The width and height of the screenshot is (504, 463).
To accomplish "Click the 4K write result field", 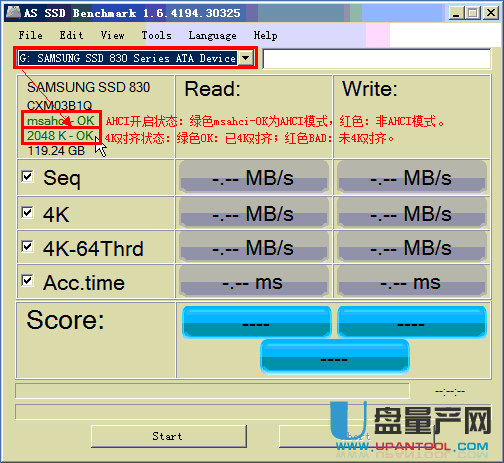I will click(x=412, y=213).
